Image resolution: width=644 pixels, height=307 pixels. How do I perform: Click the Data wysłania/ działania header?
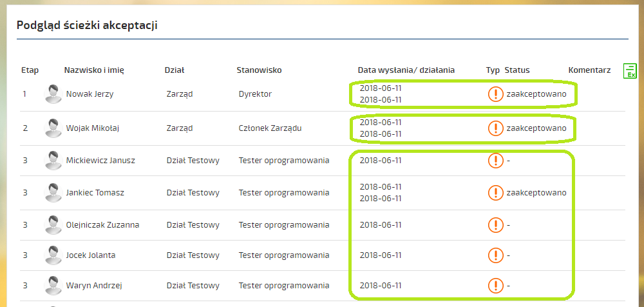[x=406, y=70]
